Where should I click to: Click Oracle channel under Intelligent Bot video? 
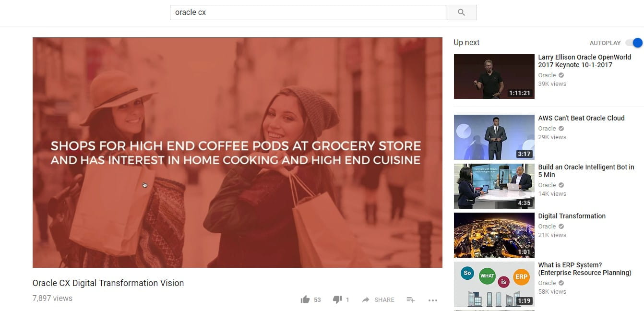point(547,185)
